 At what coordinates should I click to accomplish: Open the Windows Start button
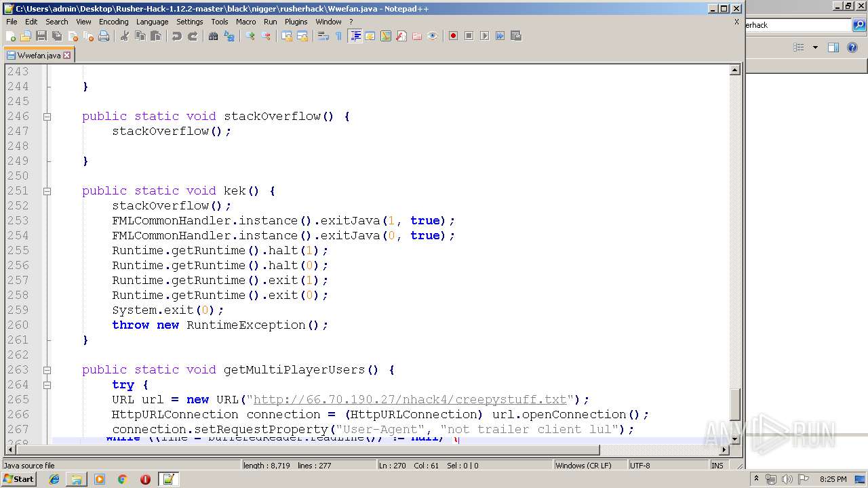click(18, 479)
